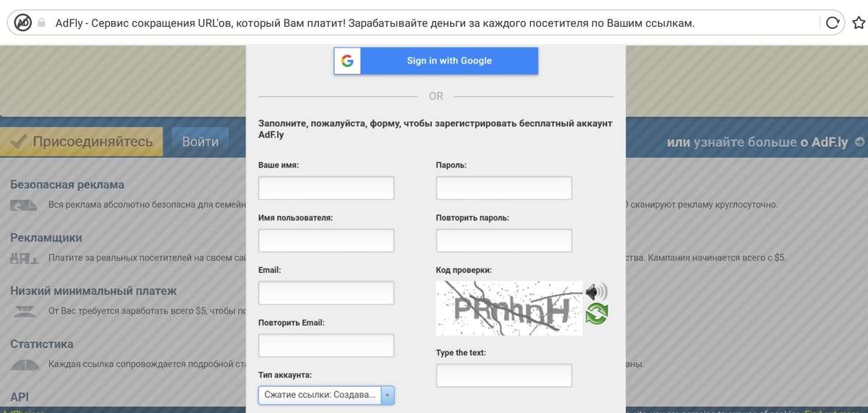Sign in with Google button
The height and width of the screenshot is (413, 868).
tap(436, 61)
